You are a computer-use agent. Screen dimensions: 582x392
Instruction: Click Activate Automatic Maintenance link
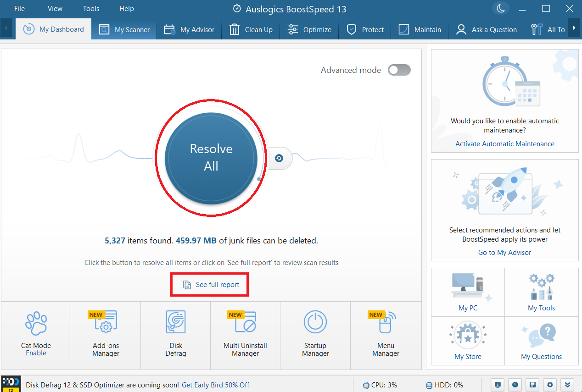click(505, 144)
